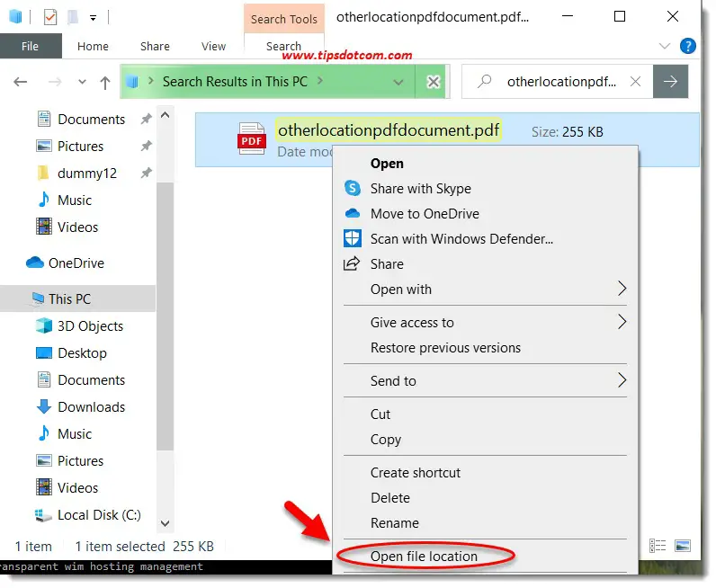Open the recent locations dropdown arrow
716x588 pixels.
pos(82,82)
